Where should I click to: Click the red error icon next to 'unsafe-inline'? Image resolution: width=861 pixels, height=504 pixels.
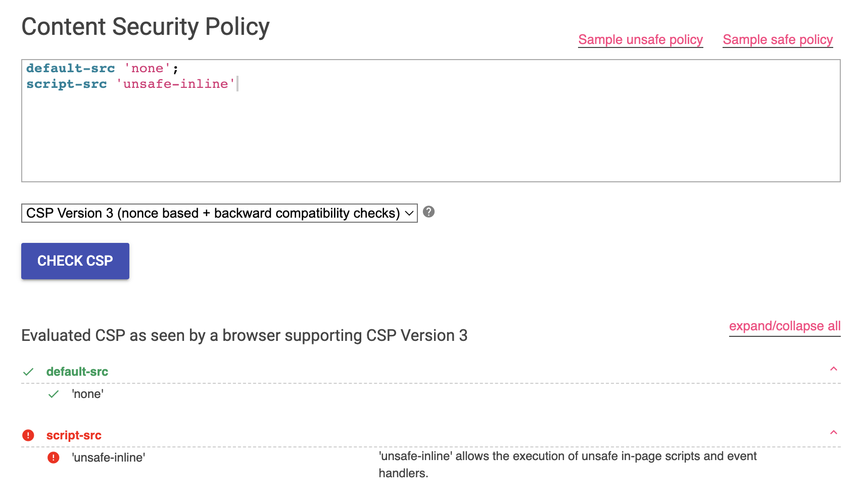click(54, 458)
